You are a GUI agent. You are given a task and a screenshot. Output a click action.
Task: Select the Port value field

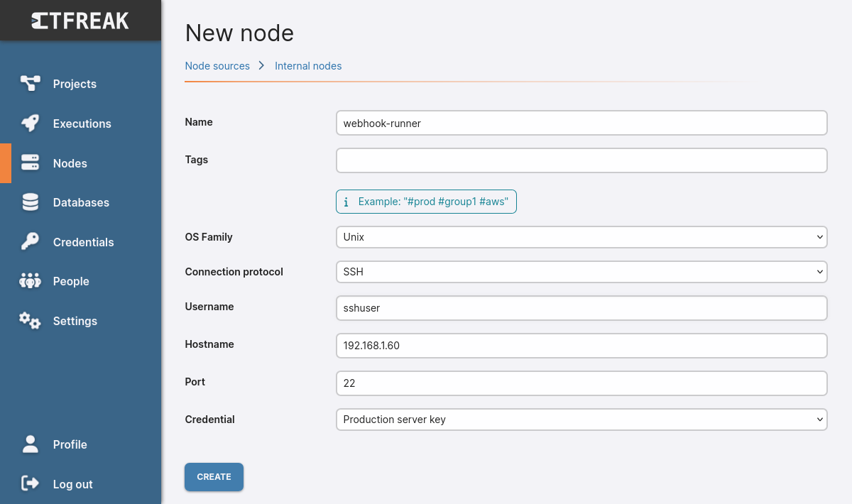581,383
